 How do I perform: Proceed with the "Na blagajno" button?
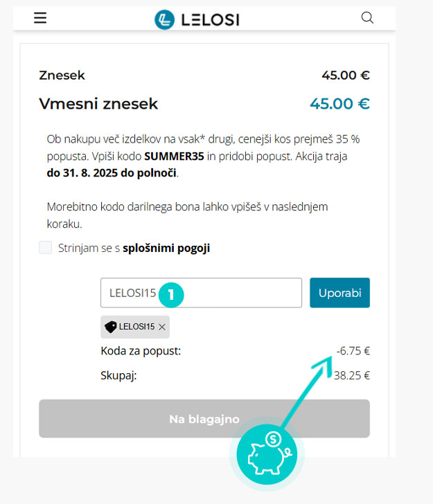(204, 419)
